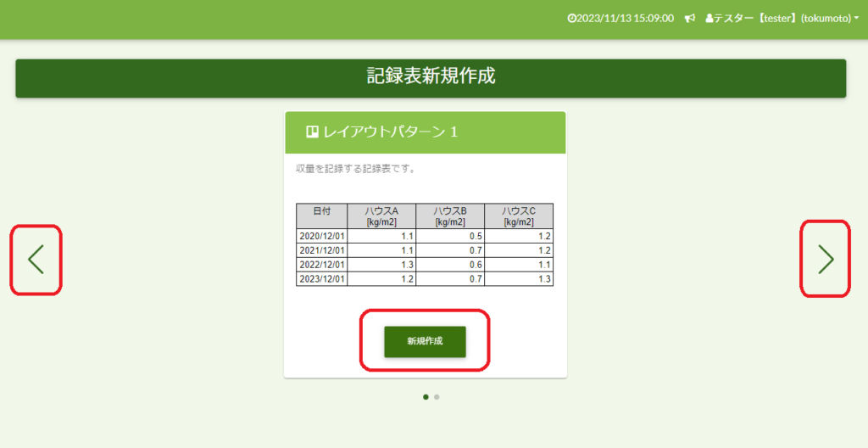Select the first carousel page dot
The image size is (868, 448).
[x=426, y=397]
